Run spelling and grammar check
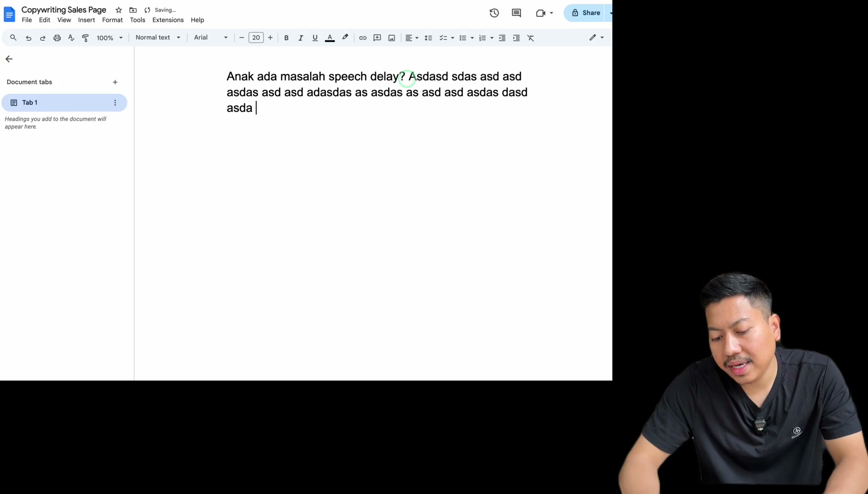The width and height of the screenshot is (868, 494). pos(71,38)
